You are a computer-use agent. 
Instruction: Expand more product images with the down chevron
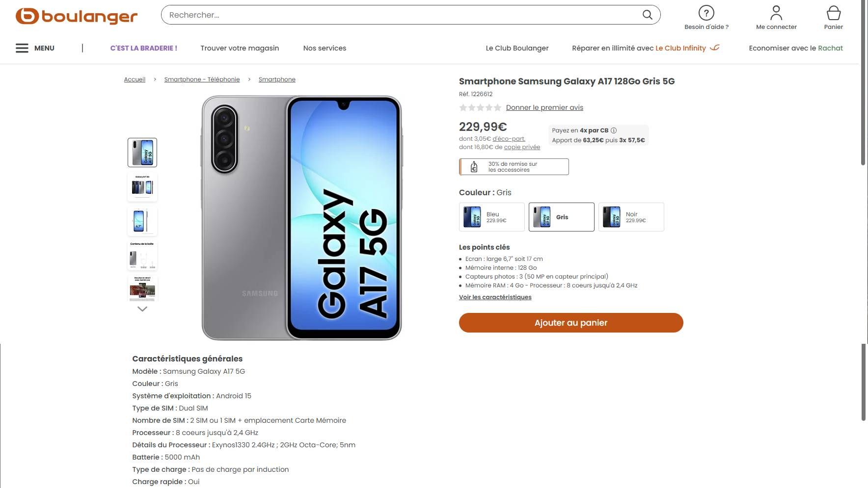[x=142, y=308]
